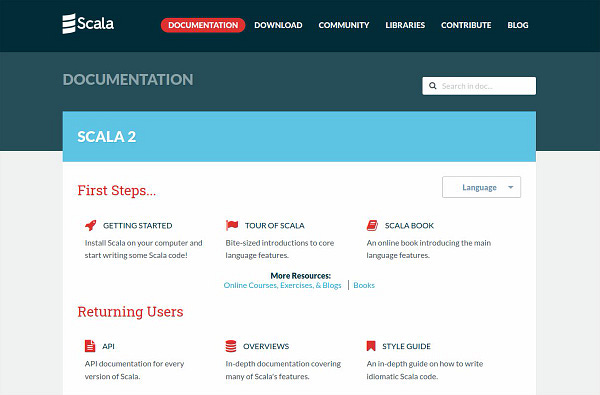The image size is (600, 395).
Task: Click 'An online book introducing' description
Action: point(429,249)
